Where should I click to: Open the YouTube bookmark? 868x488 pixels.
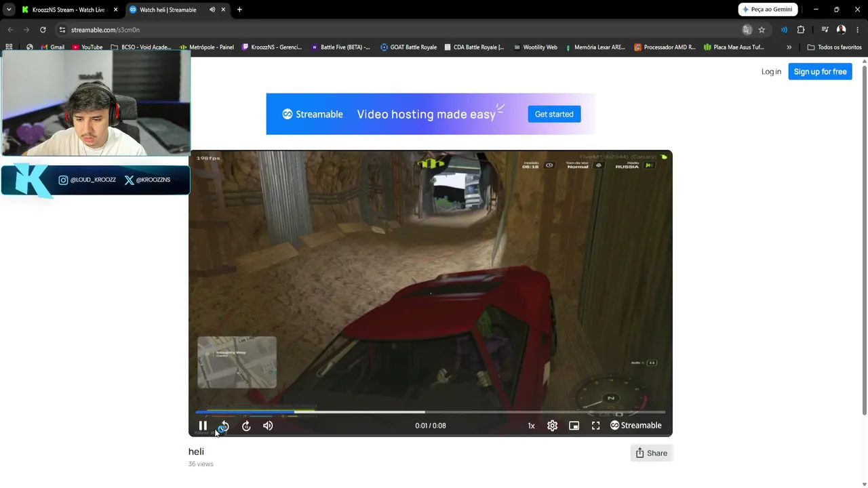coord(87,47)
